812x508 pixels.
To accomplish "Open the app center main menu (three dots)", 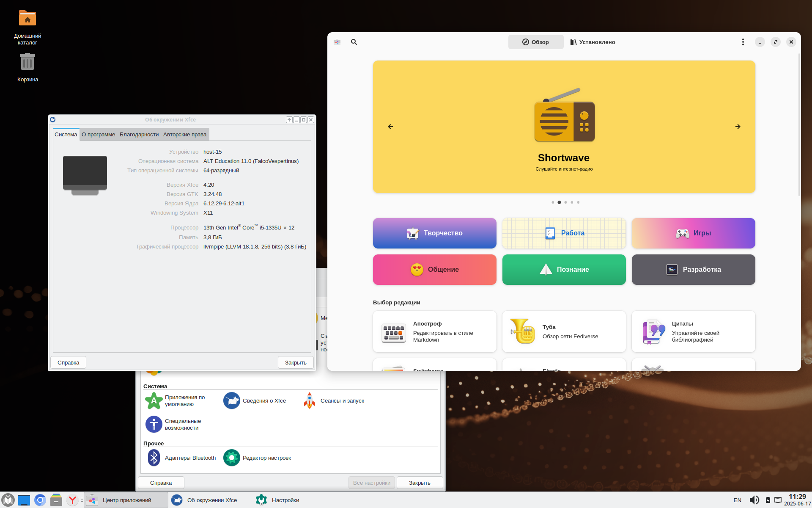I will (x=743, y=42).
